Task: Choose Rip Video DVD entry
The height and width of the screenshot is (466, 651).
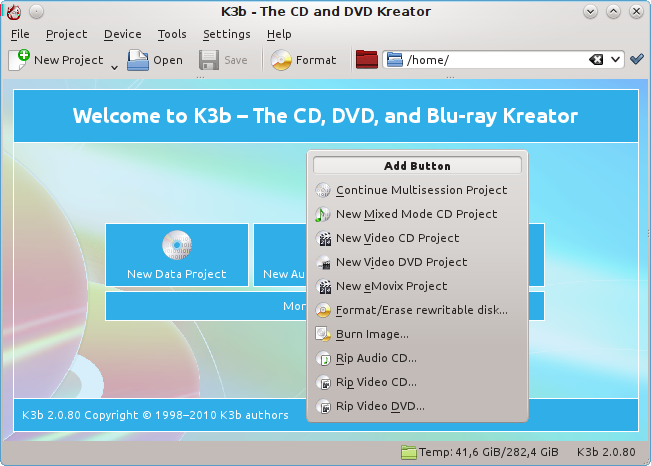Action: click(417, 407)
